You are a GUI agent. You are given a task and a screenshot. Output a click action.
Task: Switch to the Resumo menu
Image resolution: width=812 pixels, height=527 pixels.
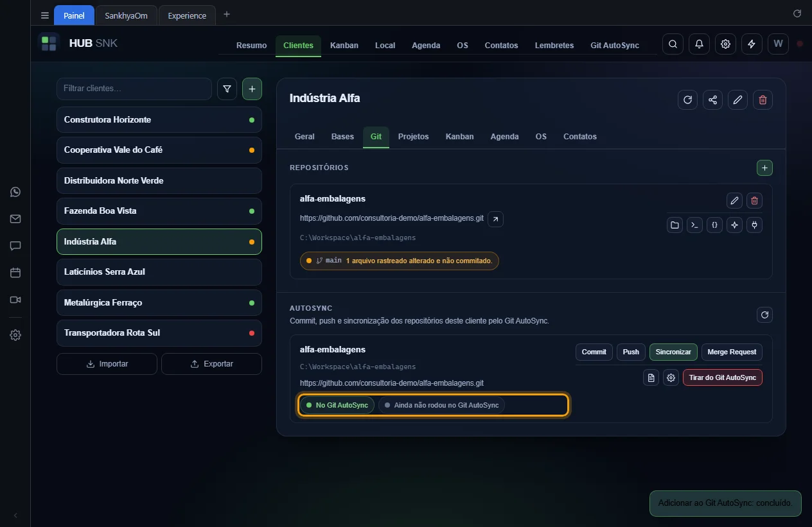pyautogui.click(x=251, y=46)
